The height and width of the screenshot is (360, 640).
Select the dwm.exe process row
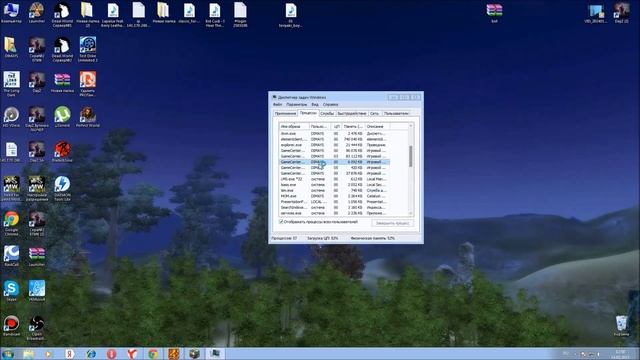click(x=334, y=133)
